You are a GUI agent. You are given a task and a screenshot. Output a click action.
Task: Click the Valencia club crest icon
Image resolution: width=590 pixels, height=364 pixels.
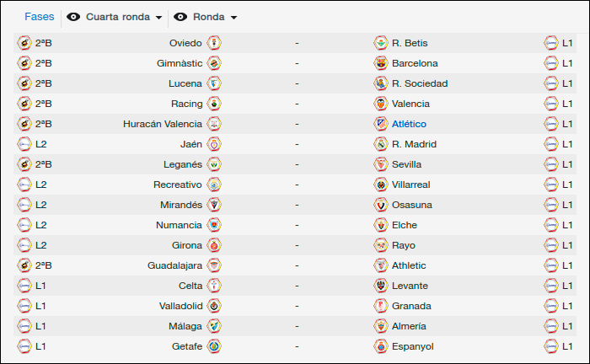(x=381, y=104)
